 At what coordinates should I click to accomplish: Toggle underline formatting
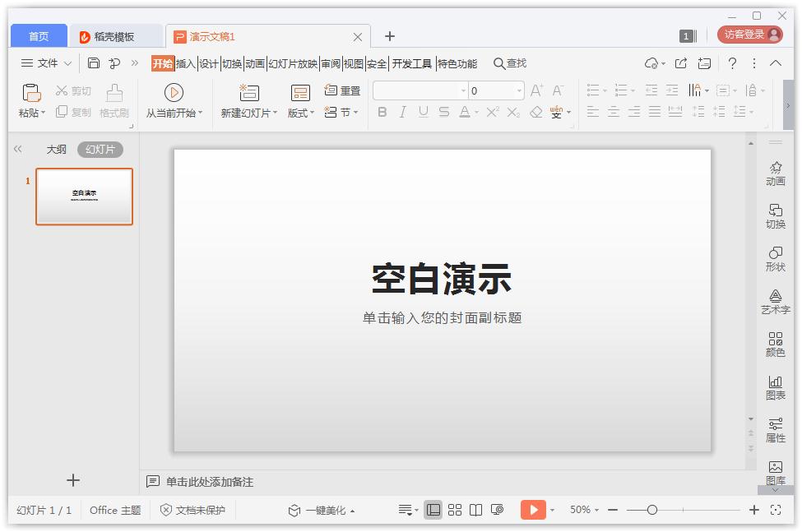[x=422, y=112]
